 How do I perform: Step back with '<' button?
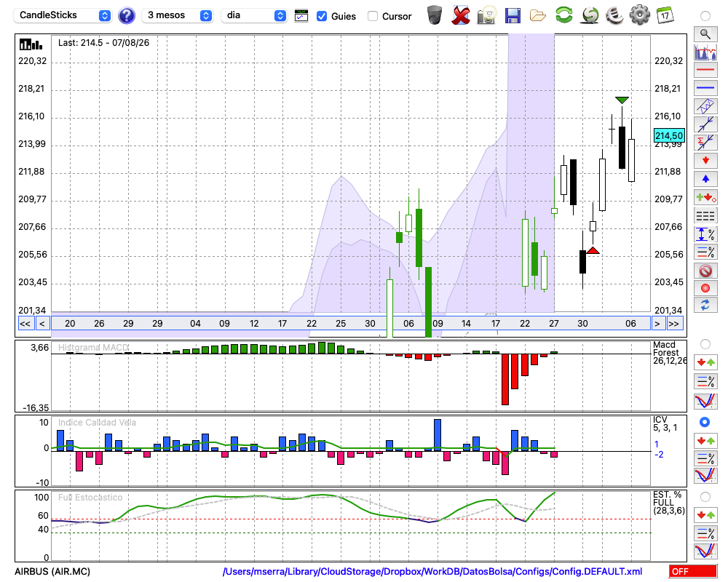coord(42,324)
